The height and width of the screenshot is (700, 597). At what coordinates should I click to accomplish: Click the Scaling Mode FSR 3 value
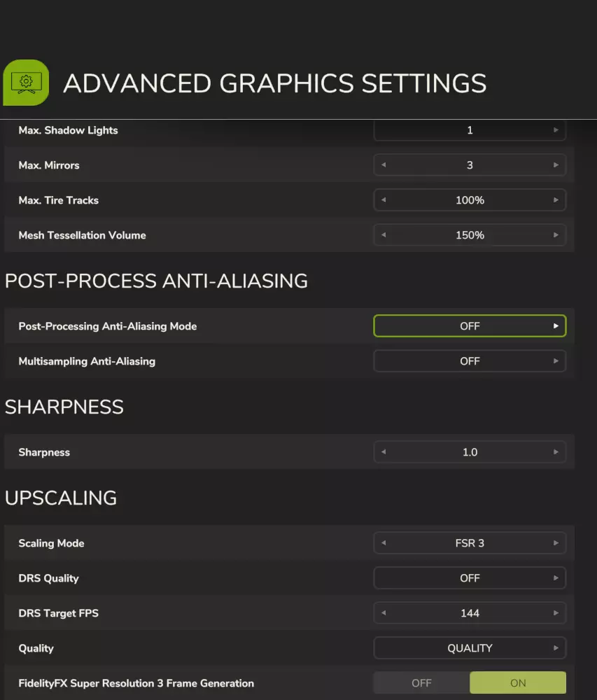pyautogui.click(x=470, y=543)
